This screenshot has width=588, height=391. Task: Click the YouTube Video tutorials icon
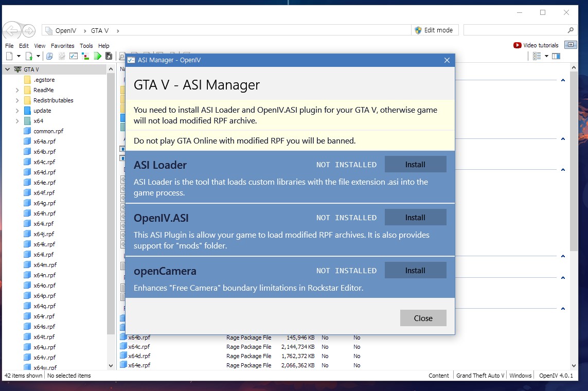coord(517,45)
